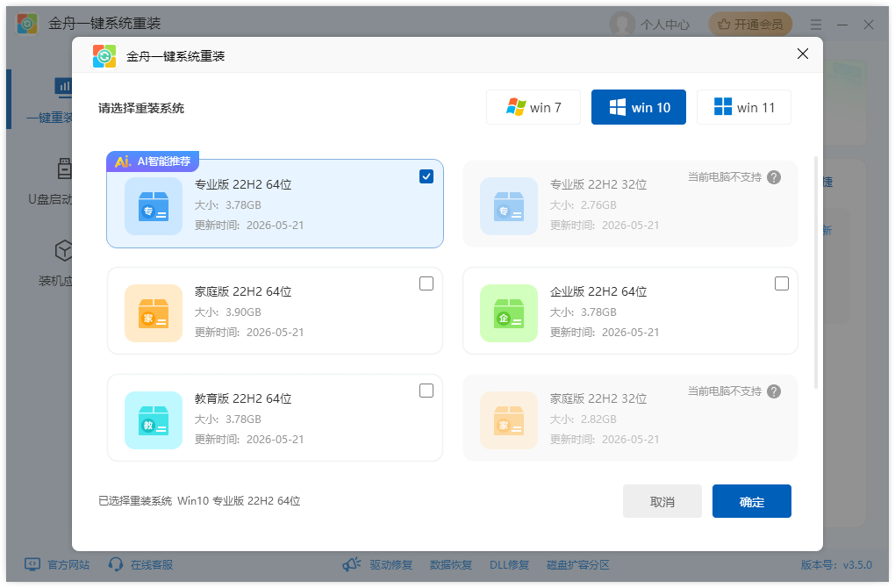This screenshot has width=895, height=588.
Task: Uncheck 专业版 22H2 64位 checkbox
Action: [426, 176]
